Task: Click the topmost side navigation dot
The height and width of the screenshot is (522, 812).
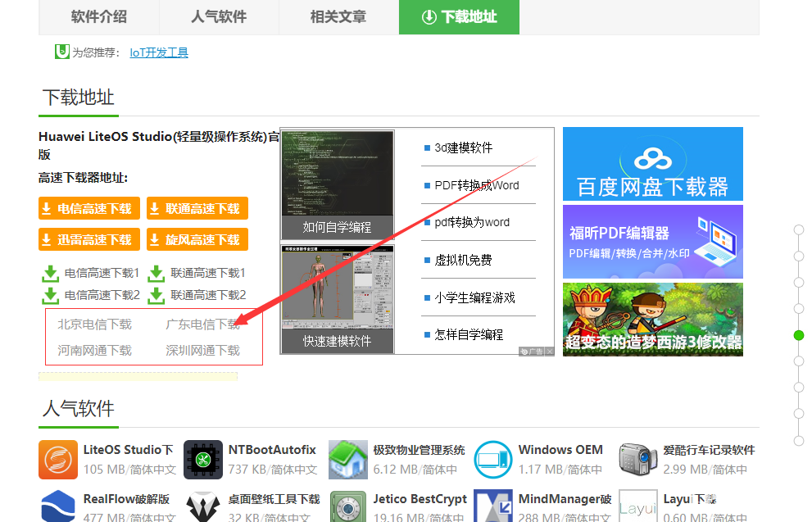Action: (799, 229)
